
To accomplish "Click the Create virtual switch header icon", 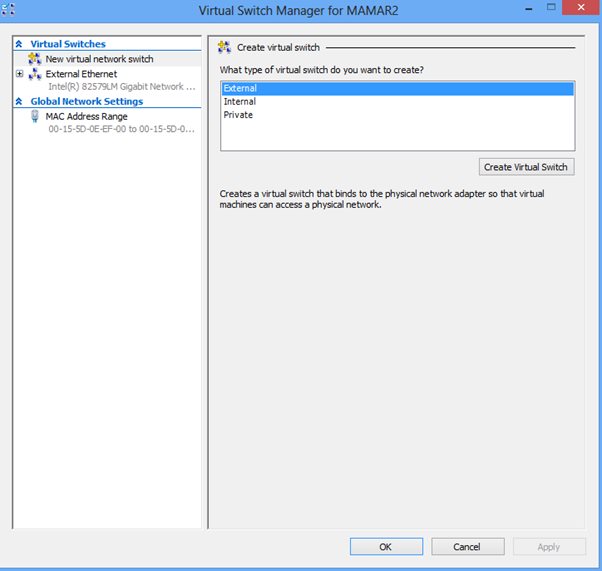I will [226, 47].
